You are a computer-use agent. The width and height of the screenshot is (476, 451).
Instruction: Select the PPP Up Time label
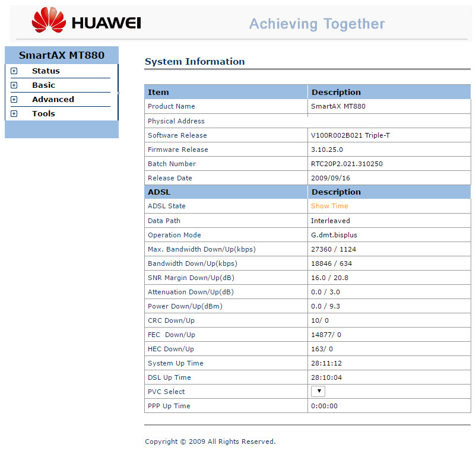(169, 406)
